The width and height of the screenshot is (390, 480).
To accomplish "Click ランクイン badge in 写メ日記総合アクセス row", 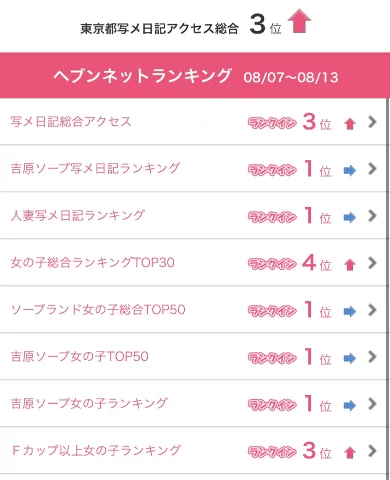I will coord(272,123).
